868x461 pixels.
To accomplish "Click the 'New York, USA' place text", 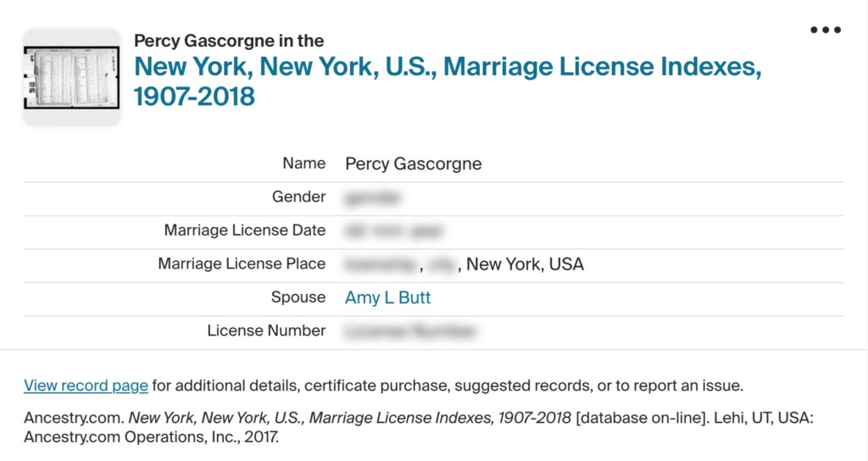I will 525,264.
